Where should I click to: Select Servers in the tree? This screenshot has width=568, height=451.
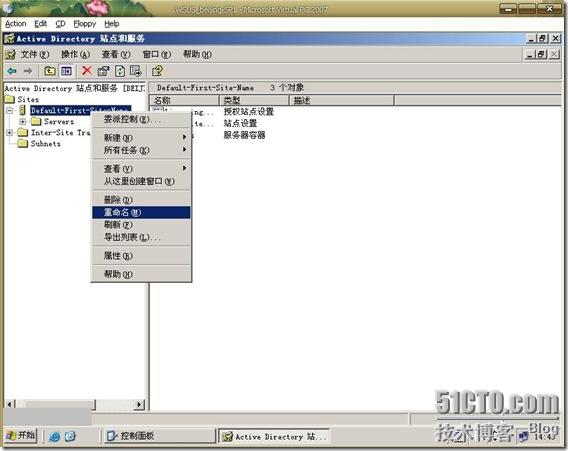pyautogui.click(x=59, y=122)
